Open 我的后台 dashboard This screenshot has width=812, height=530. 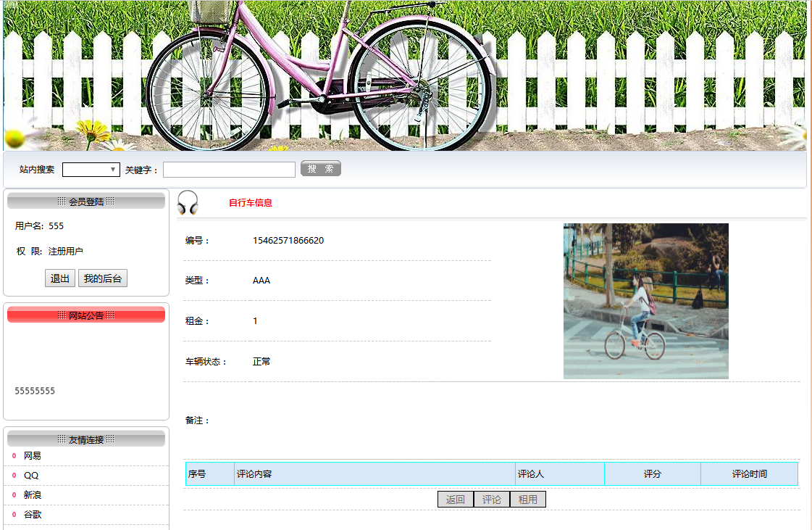point(103,278)
